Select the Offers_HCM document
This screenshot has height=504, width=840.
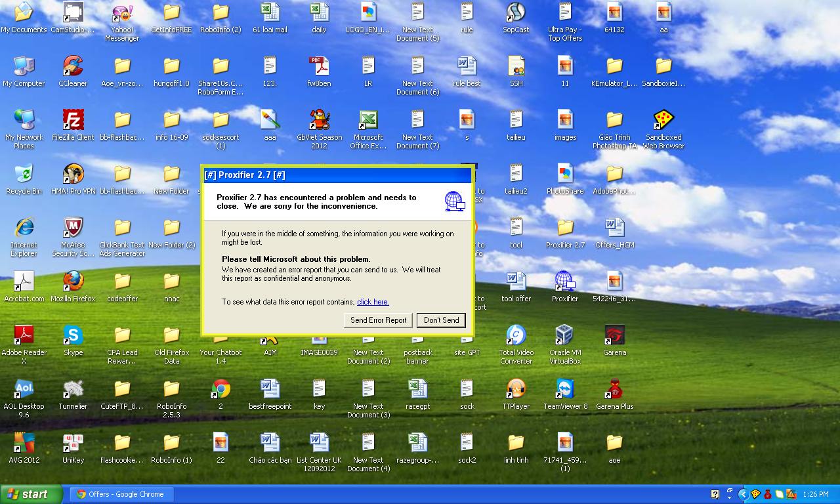tap(614, 233)
